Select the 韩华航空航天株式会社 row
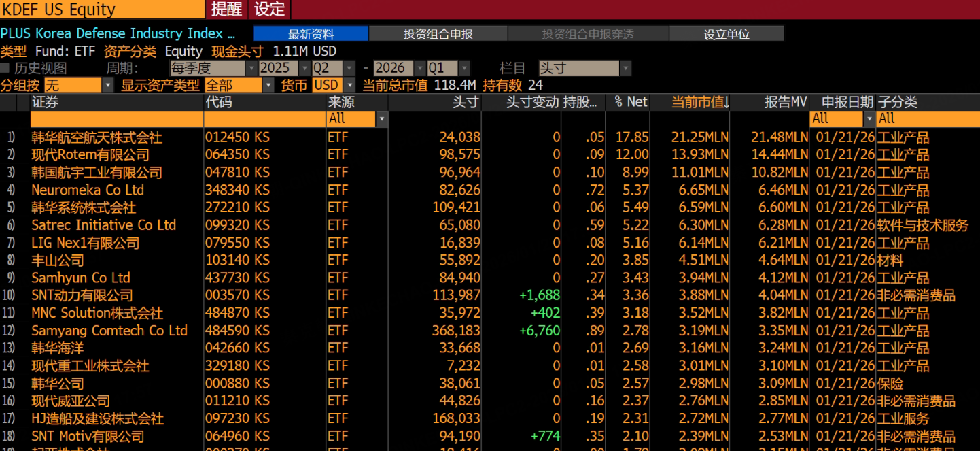Screen dimensions: 980x451 point(490,137)
